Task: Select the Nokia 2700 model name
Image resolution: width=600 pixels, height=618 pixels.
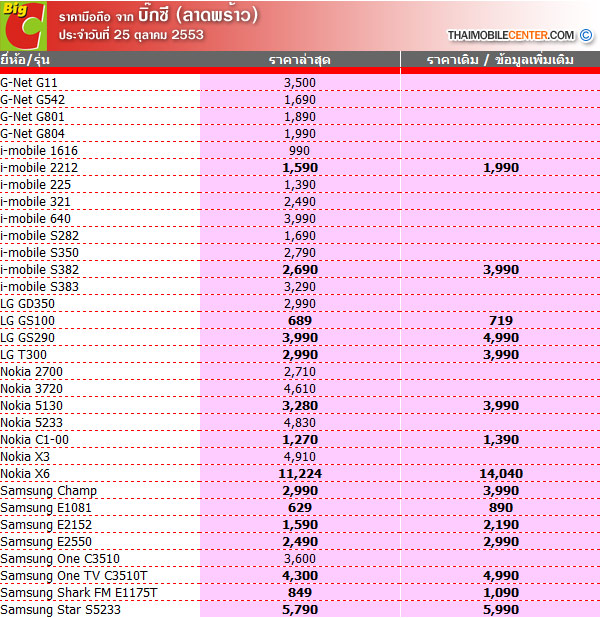Action: (x=32, y=372)
